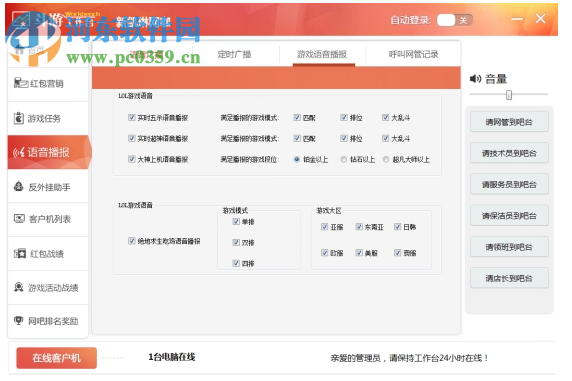Image resolution: width=572 pixels, height=381 pixels.
Task: Open the 反外挂助手 sidebar section
Action: pos(48,187)
